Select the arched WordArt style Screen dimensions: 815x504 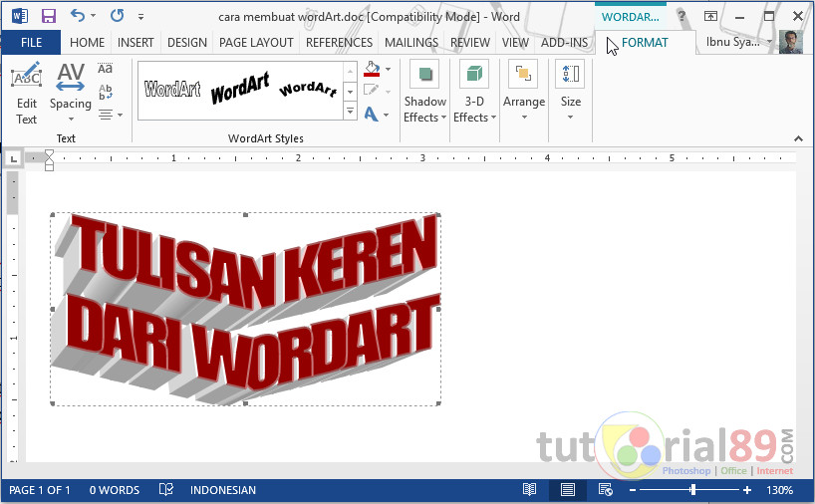308,90
